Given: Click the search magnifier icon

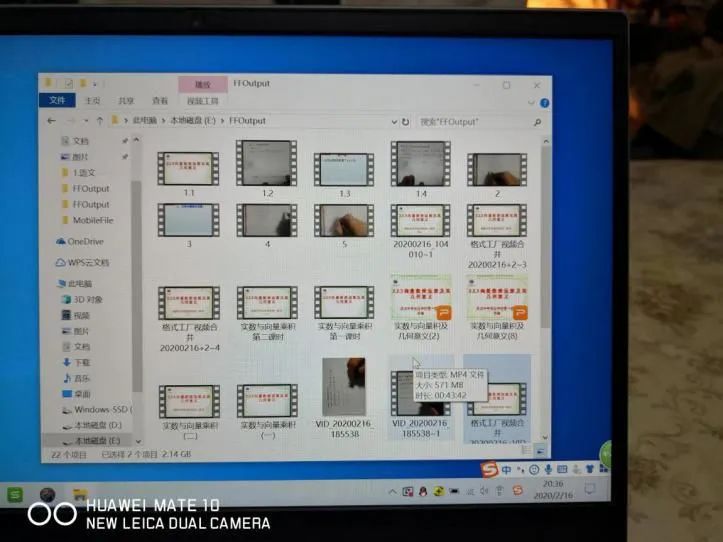Looking at the screenshot, I should [x=537, y=122].
